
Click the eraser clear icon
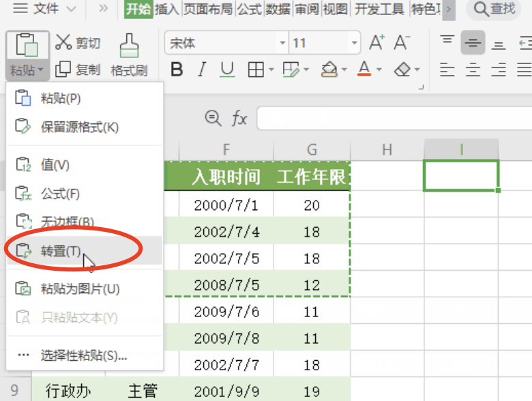point(402,70)
